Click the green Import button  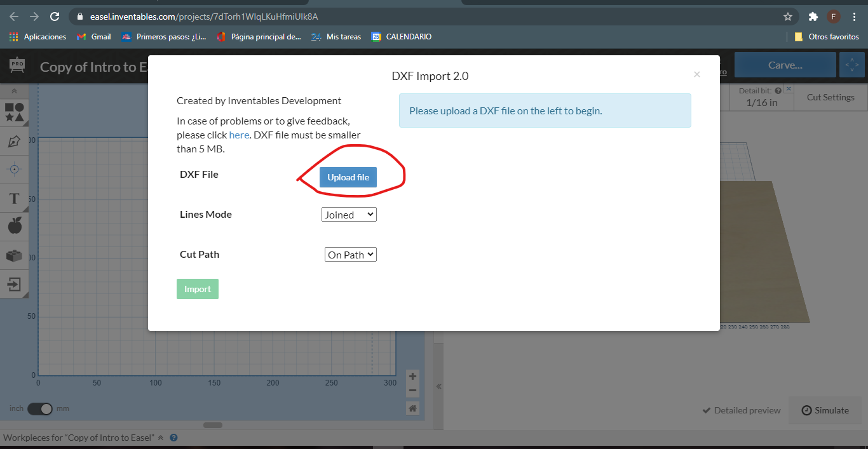point(198,289)
